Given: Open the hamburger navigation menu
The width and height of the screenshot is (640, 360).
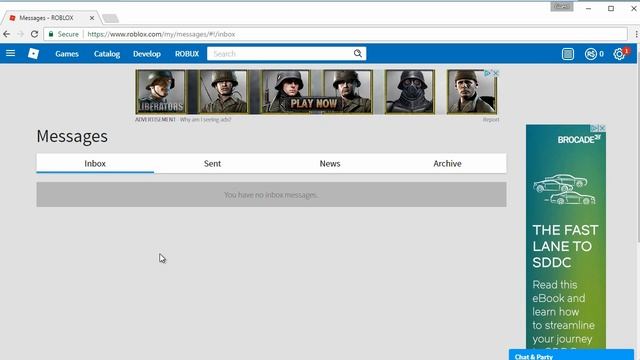Looking at the screenshot, I should coord(11,53).
